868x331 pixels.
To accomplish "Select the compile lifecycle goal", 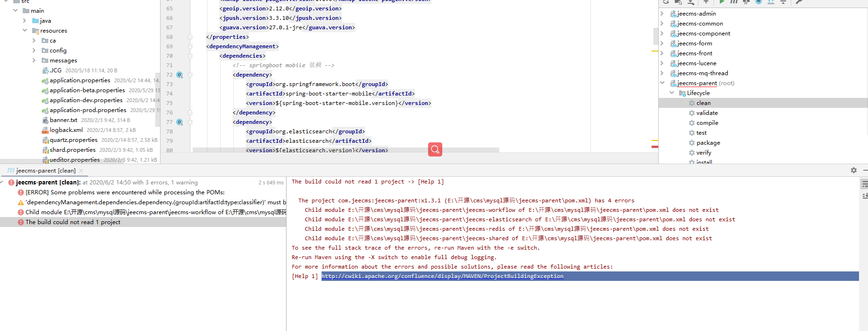I will [x=707, y=123].
